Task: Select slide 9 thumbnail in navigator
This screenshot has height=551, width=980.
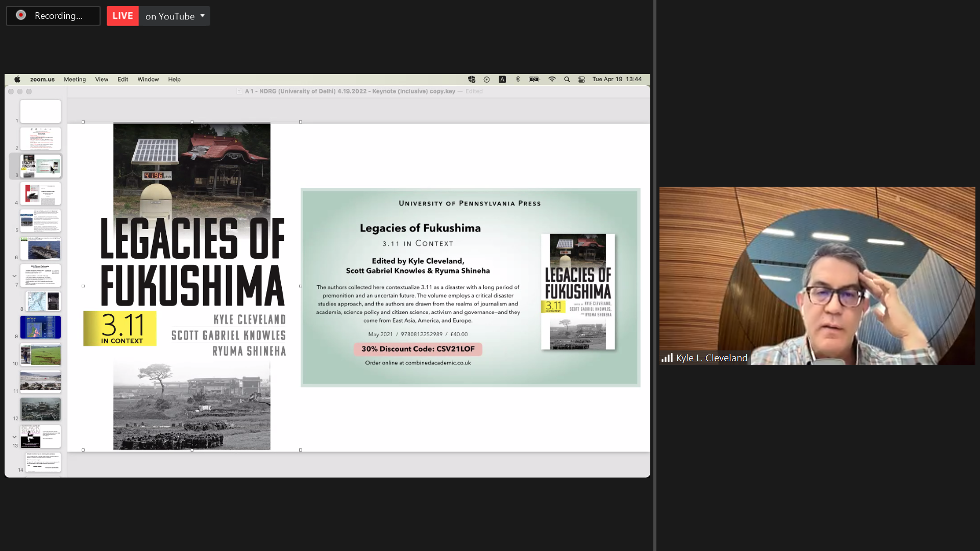Action: coord(40,328)
